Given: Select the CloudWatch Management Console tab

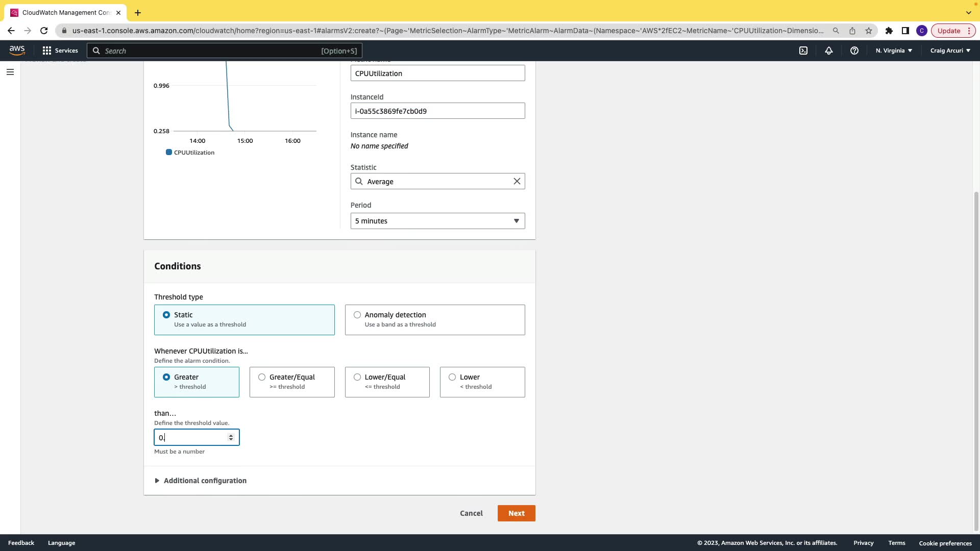Looking at the screenshot, I should pos(65,13).
